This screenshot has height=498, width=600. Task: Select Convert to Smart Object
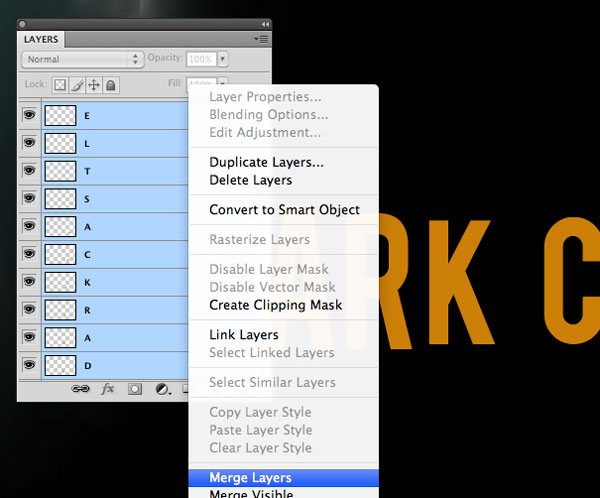coord(284,210)
